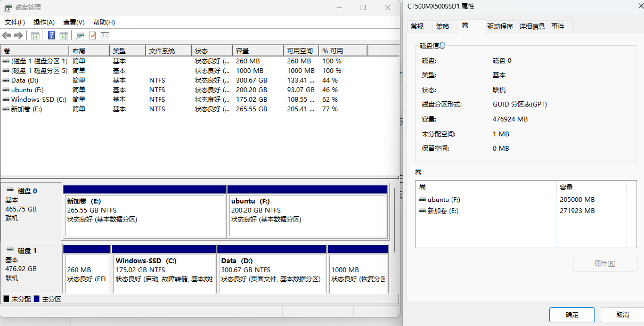Sort by the 可用空间 column header
Viewport: 644px width, 326px height.
pos(301,51)
